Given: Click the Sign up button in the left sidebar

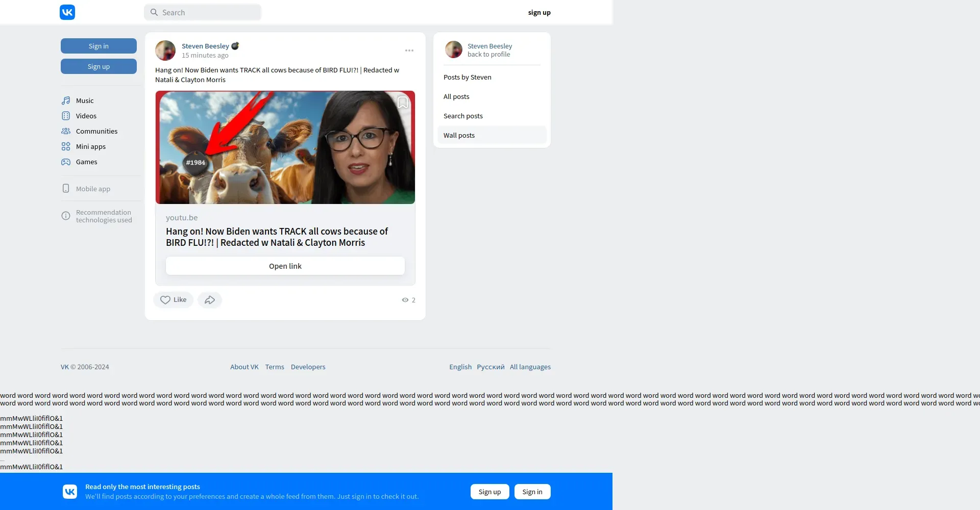Looking at the screenshot, I should click(x=99, y=66).
